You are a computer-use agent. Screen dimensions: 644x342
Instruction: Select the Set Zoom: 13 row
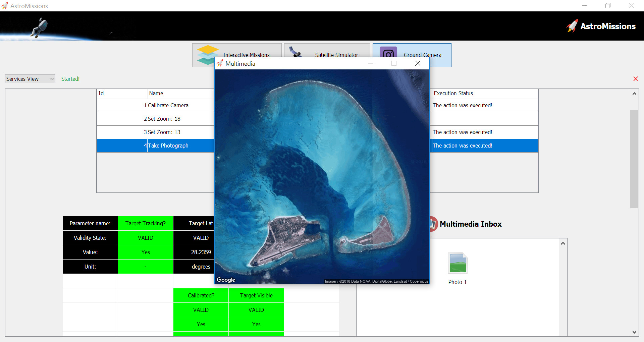tap(164, 132)
